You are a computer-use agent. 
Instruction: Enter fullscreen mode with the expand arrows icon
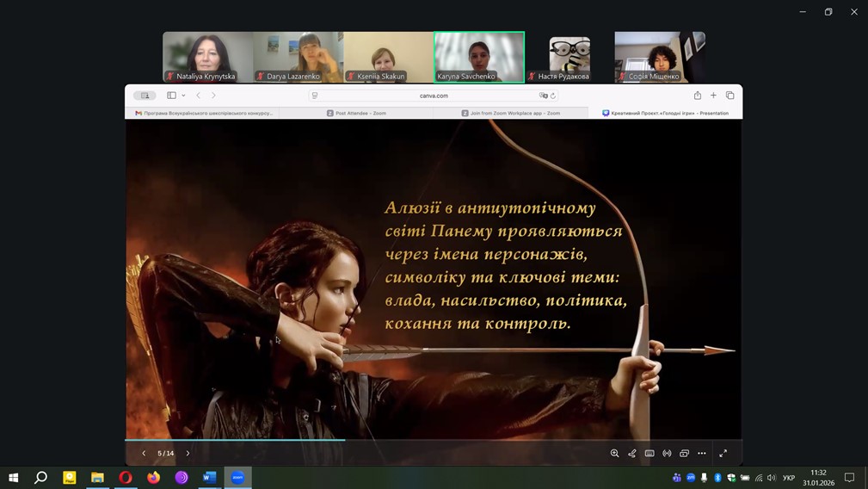point(723,453)
